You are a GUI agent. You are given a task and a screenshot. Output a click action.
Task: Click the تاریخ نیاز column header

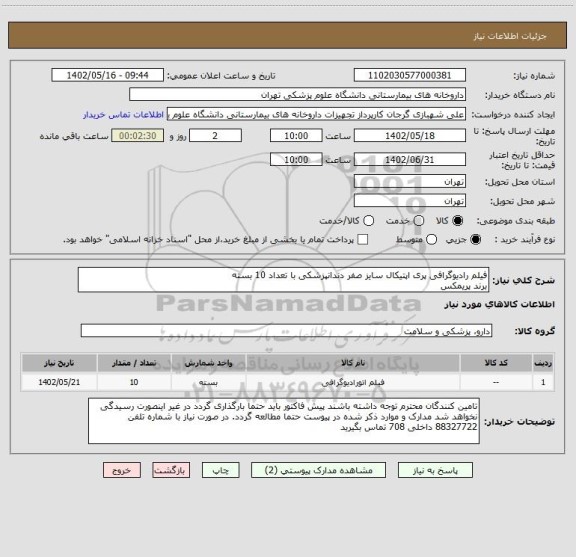[x=59, y=363]
